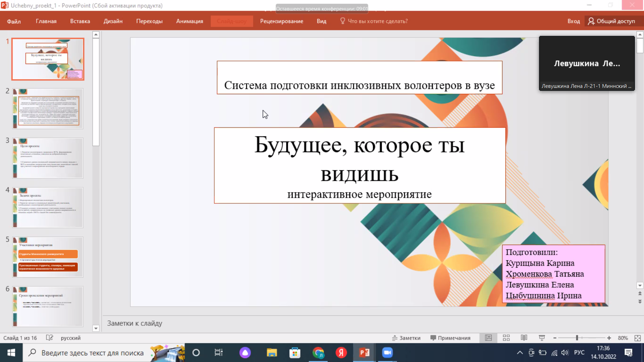The width and height of the screenshot is (644, 362).
Task: Open Yandex browser from taskbar
Action: [341, 353]
